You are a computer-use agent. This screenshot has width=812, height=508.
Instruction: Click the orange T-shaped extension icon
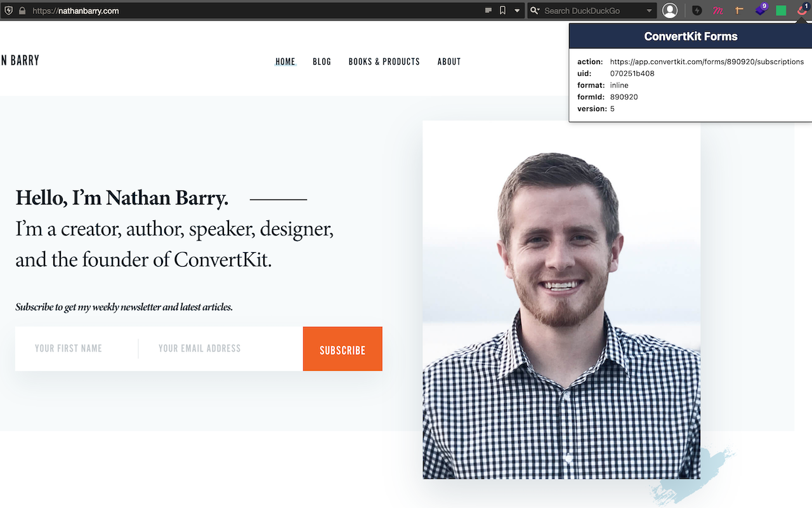tap(739, 10)
